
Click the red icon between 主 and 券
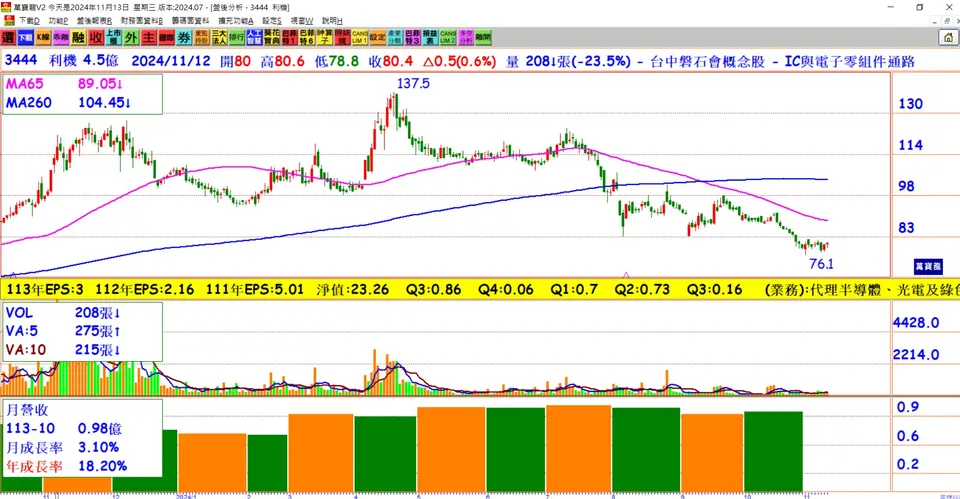[x=167, y=37]
